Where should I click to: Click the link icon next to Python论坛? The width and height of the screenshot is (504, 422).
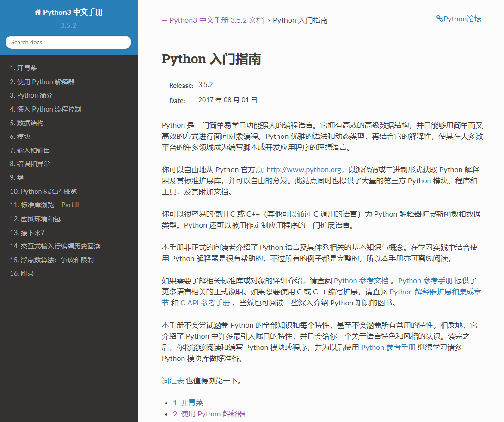[439, 19]
